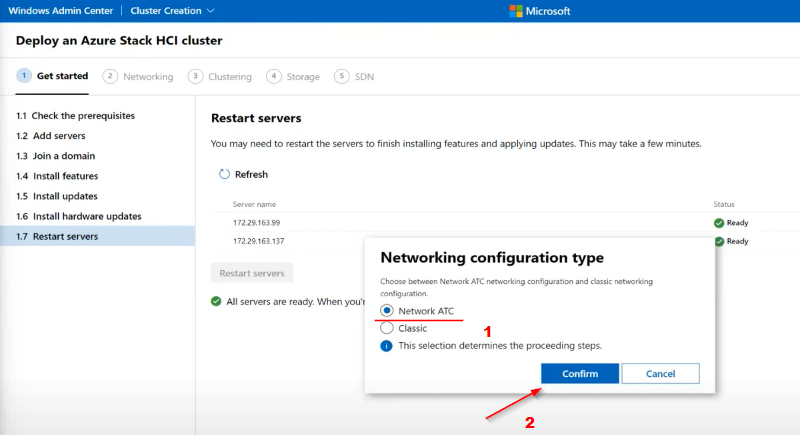Click step number 1 circle for Get started

pyautogui.click(x=23, y=75)
